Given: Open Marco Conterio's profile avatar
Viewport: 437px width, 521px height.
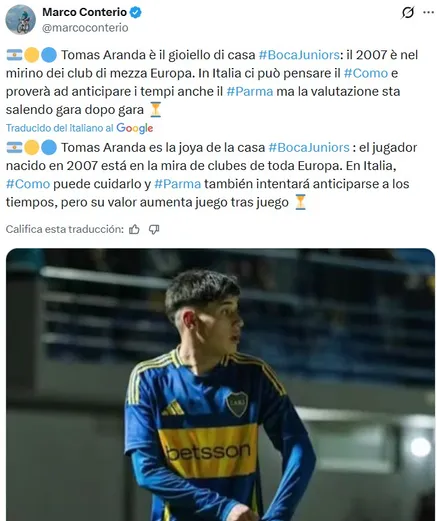Looking at the screenshot, I should tap(21, 20).
